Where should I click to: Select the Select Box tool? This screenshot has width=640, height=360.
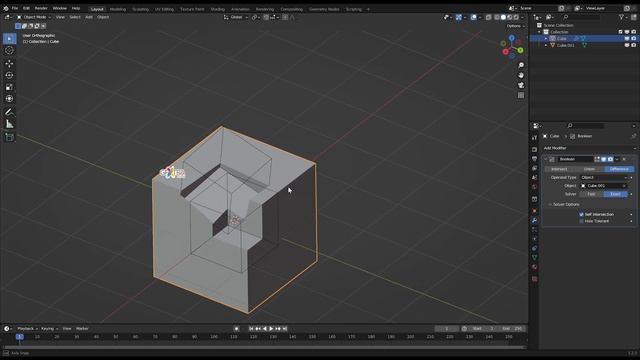coord(9,39)
